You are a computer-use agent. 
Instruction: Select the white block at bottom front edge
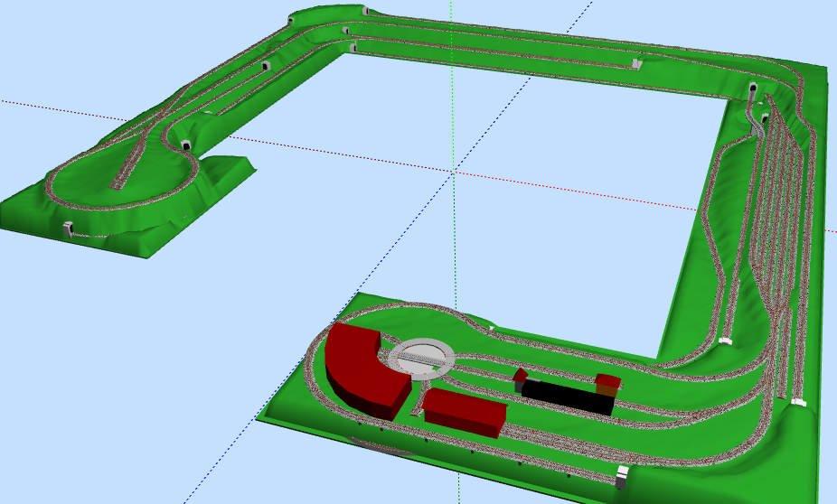pos(622,476)
